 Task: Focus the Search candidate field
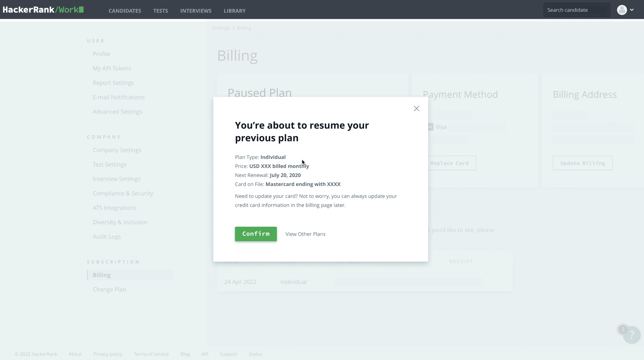pos(577,10)
